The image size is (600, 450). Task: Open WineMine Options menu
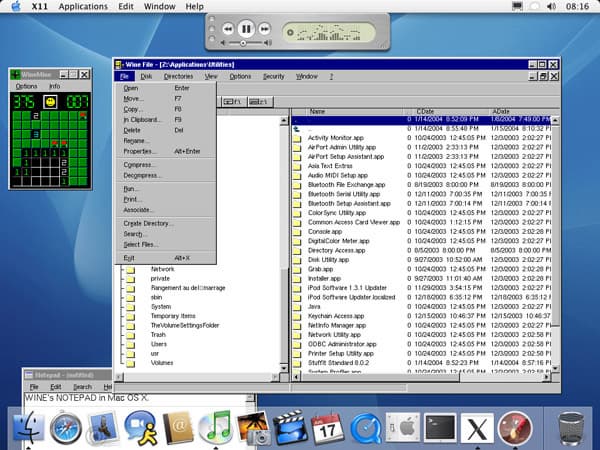[26, 86]
